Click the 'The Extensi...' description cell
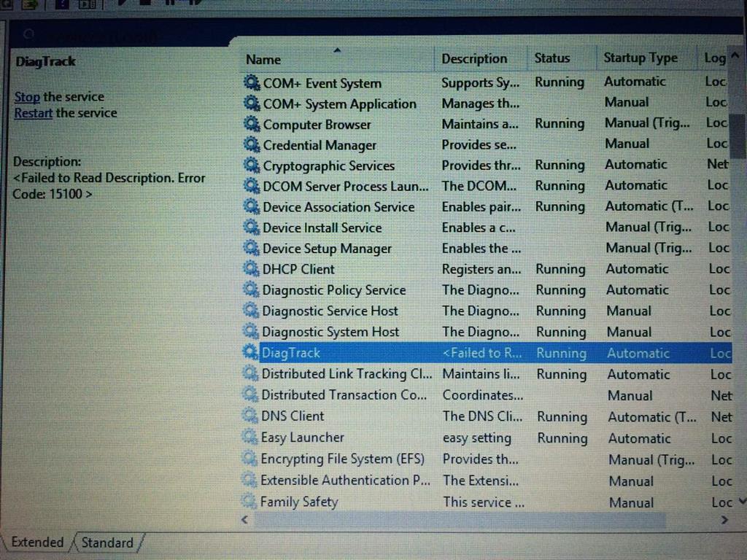The height and width of the screenshot is (560, 747). [x=481, y=481]
